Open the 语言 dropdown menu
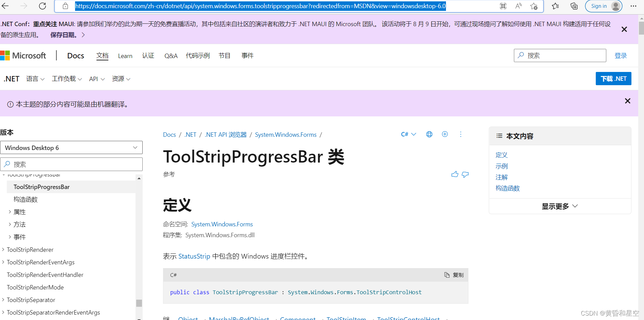The height and width of the screenshot is (320, 644). pos(35,79)
